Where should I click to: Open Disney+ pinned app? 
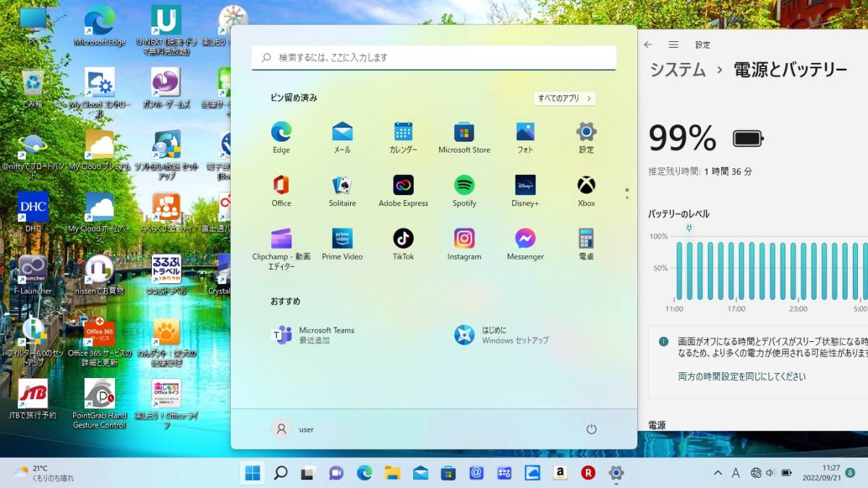coord(525,191)
